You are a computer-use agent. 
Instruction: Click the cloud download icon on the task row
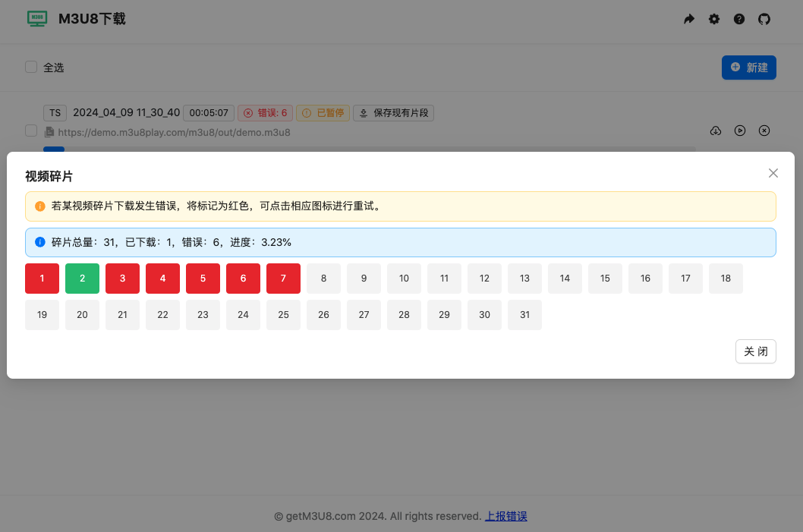tap(715, 131)
